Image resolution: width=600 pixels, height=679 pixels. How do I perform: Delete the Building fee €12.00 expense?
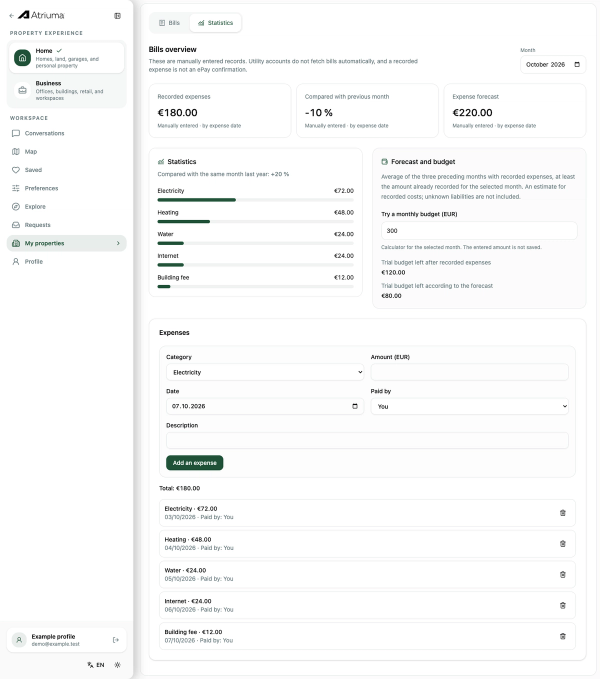[x=563, y=636]
